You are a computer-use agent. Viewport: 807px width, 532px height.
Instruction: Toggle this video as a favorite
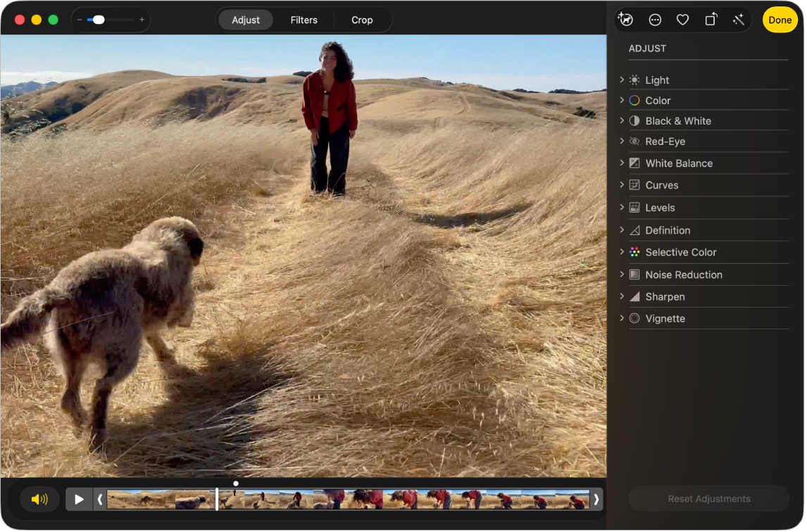pos(682,19)
